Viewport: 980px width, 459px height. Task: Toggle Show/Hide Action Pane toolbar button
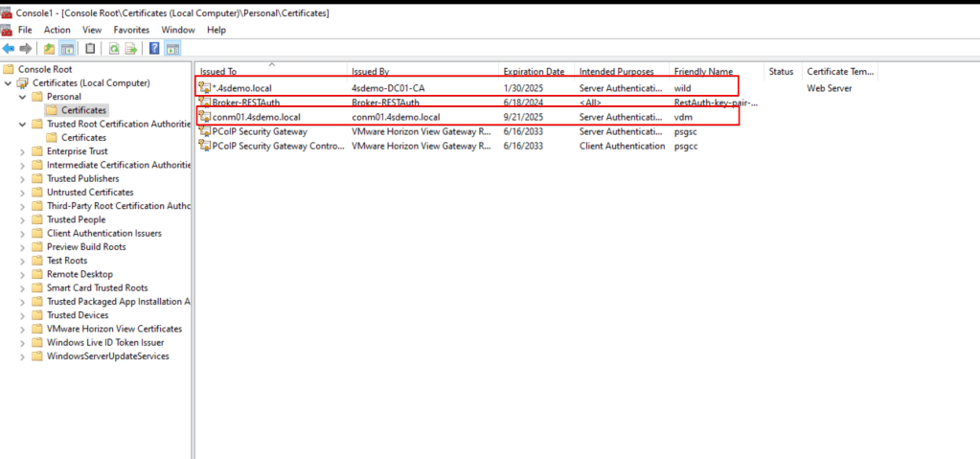173,48
